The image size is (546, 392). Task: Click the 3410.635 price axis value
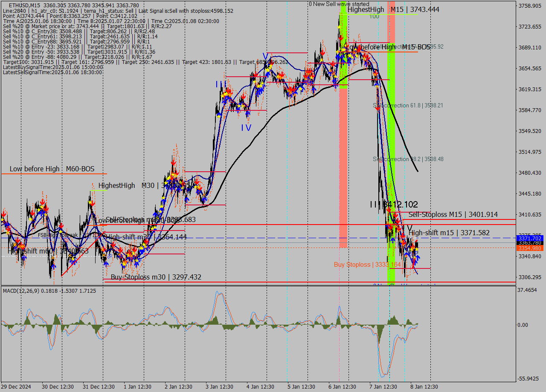point(529,215)
